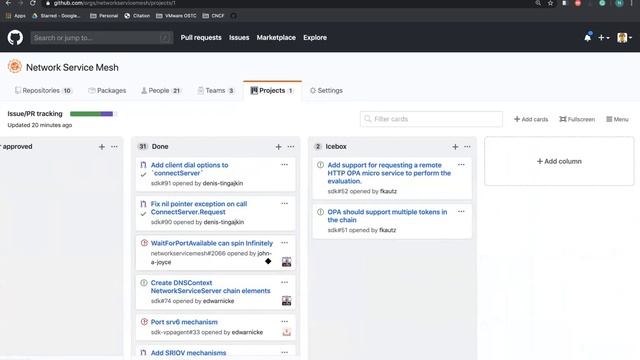Viewport: 640px width, 360px height.
Task: Click assignee avatar on WaitForPortAvailable card
Action: point(287,262)
